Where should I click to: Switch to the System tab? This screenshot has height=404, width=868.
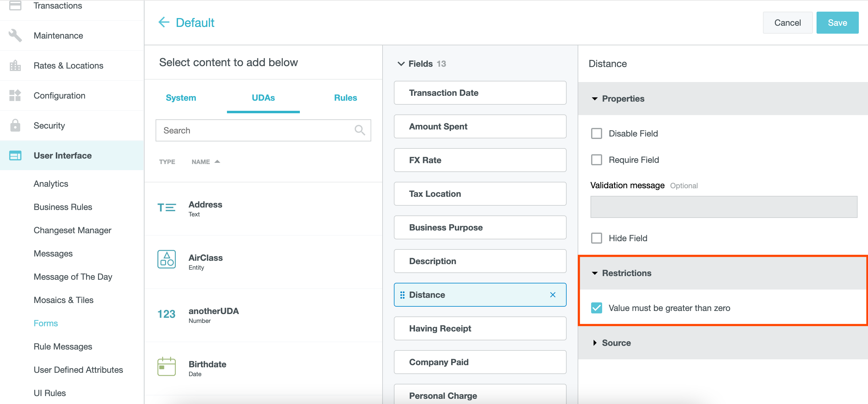pyautogui.click(x=181, y=98)
